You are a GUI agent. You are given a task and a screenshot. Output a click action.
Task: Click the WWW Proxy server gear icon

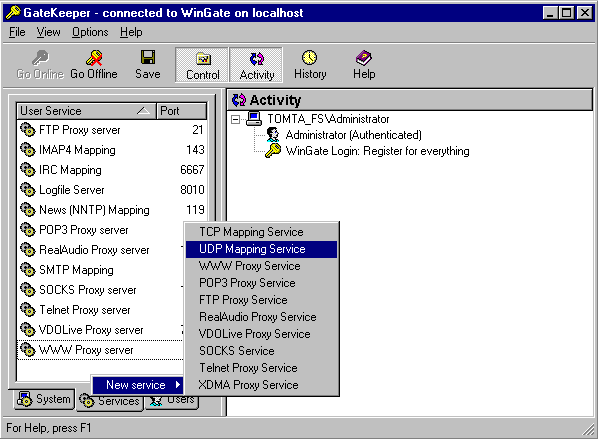pyautogui.click(x=27, y=349)
